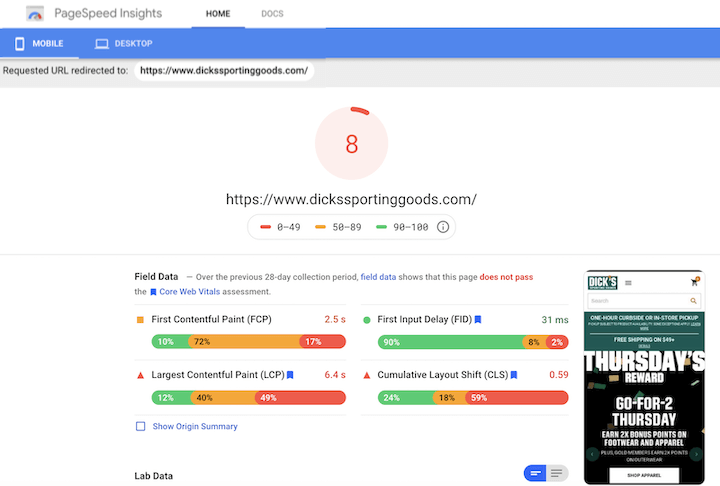
Task: Click the 2.5 s FCP value
Action: coord(335,319)
